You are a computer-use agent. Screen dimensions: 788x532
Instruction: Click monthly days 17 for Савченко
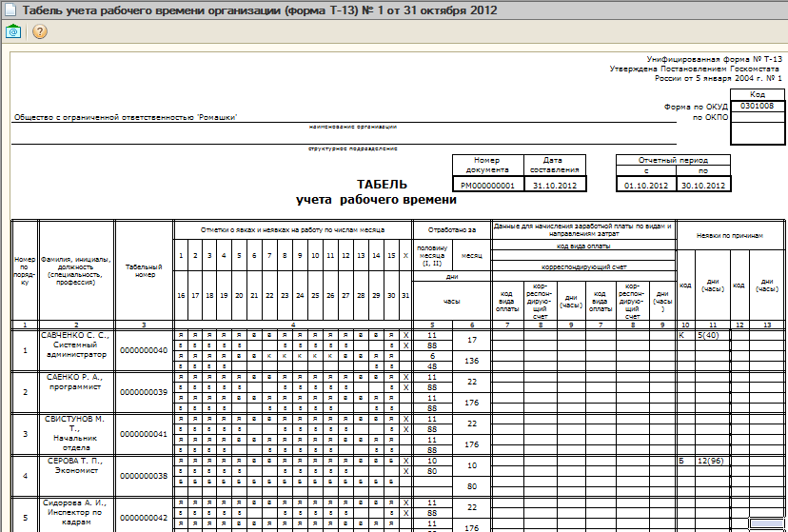pos(471,340)
